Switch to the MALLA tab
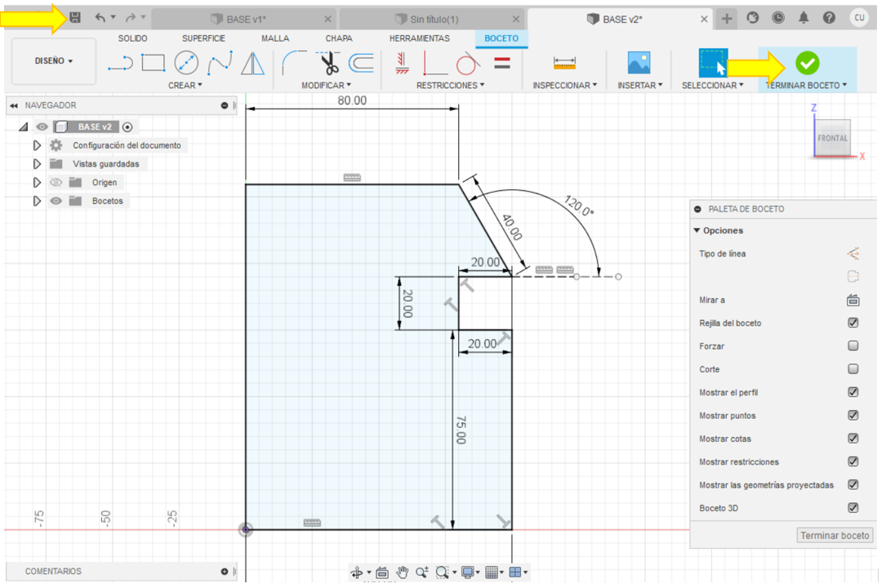The image size is (886, 588). pos(275,38)
